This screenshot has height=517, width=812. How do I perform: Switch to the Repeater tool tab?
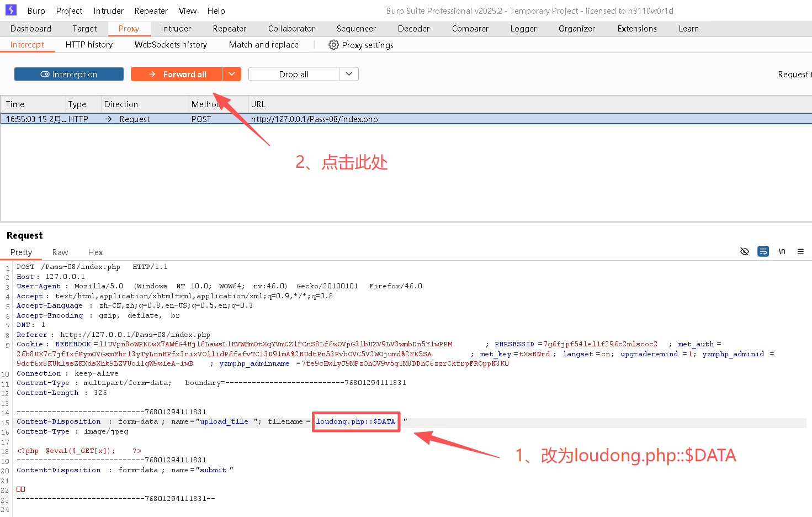click(230, 29)
